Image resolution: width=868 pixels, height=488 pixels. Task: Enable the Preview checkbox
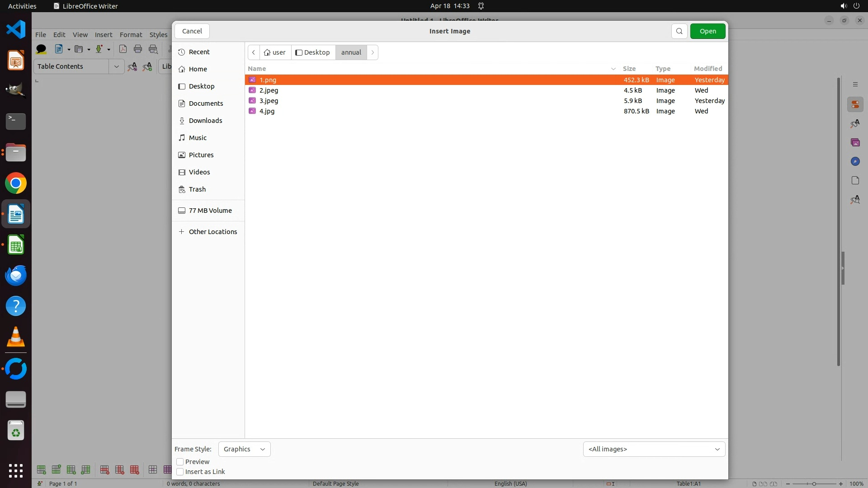[180, 462]
